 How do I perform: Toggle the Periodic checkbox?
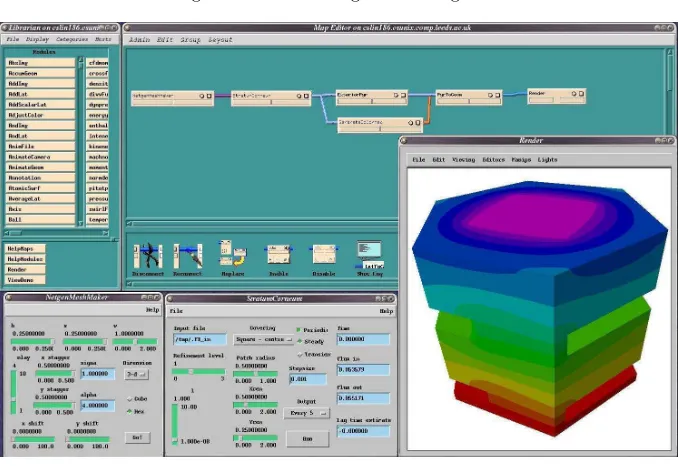pyautogui.click(x=298, y=330)
